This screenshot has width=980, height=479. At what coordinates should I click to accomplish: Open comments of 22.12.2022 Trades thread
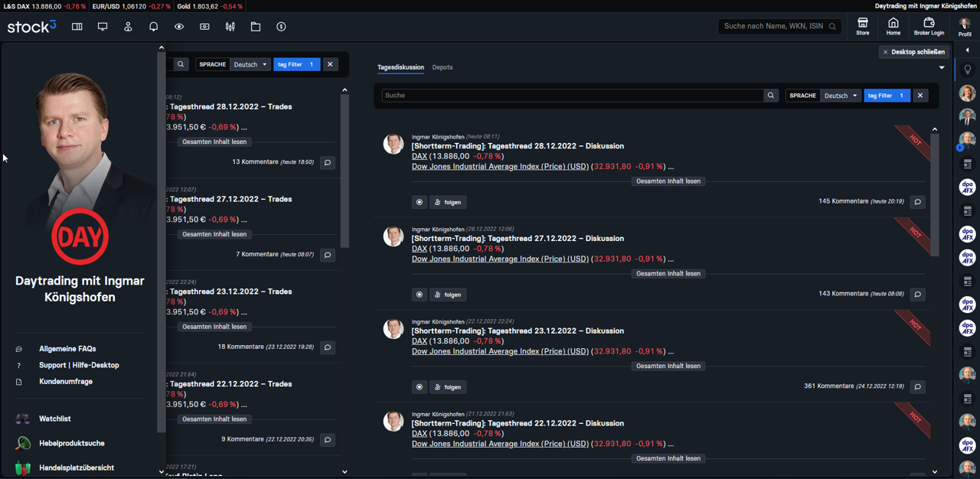point(328,440)
